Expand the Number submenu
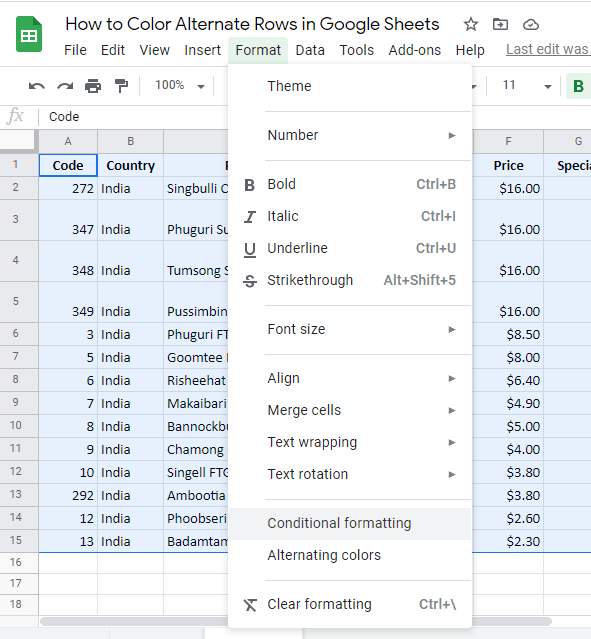This screenshot has width=591, height=639. pos(350,135)
